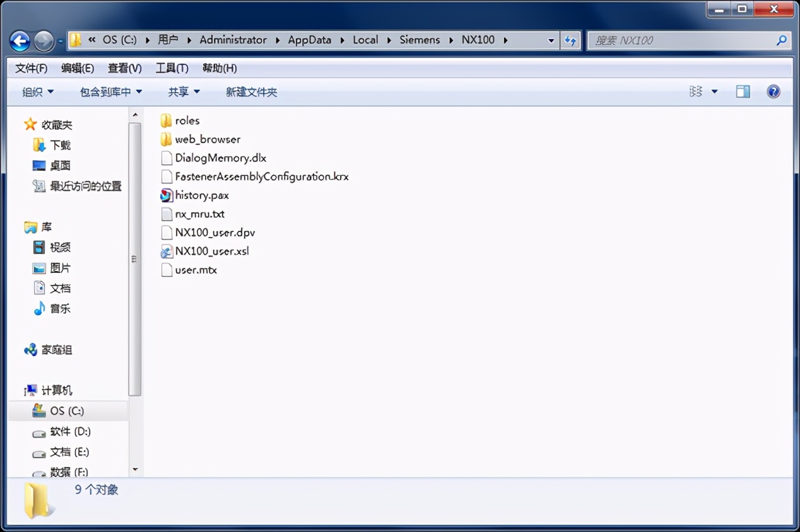Click the navigation pane scroll down arrow
The width and height of the screenshot is (800, 532).
pyautogui.click(x=135, y=470)
